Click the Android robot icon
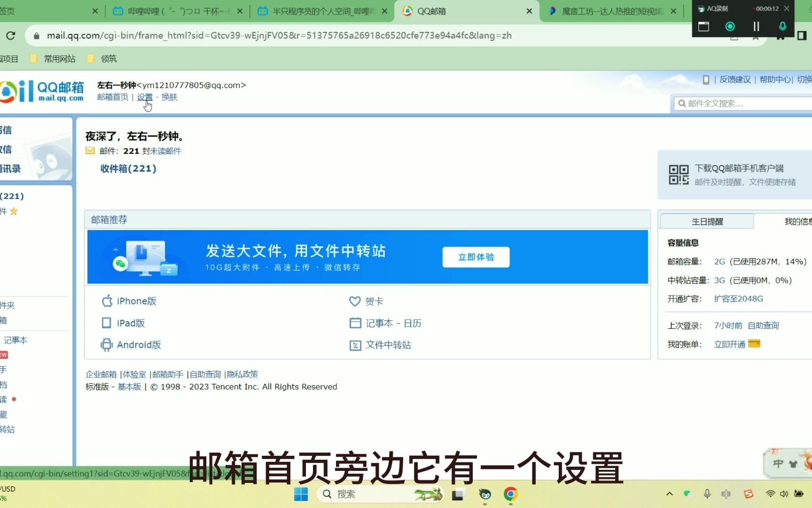This screenshot has width=812, height=508. (x=107, y=345)
